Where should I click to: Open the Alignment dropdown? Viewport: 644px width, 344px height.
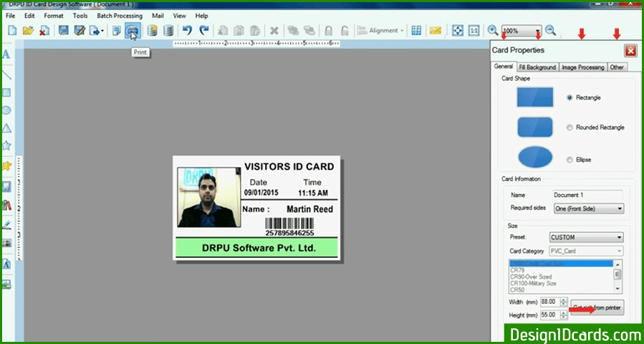(380, 30)
